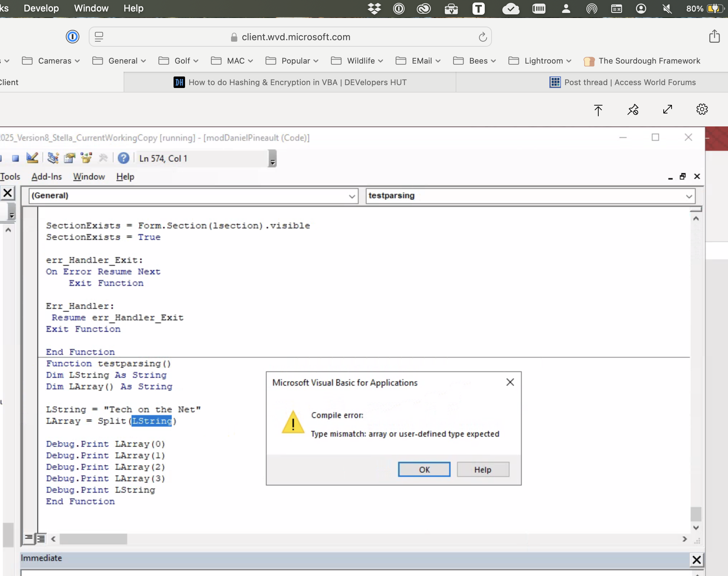Click the battery status indicator

tap(705, 8)
